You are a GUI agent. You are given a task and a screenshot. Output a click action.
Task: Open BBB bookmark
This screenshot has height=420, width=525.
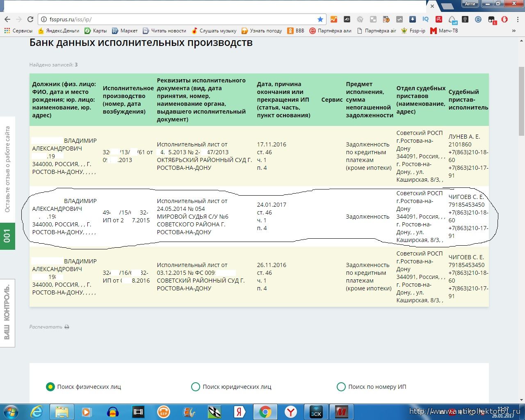296,31
